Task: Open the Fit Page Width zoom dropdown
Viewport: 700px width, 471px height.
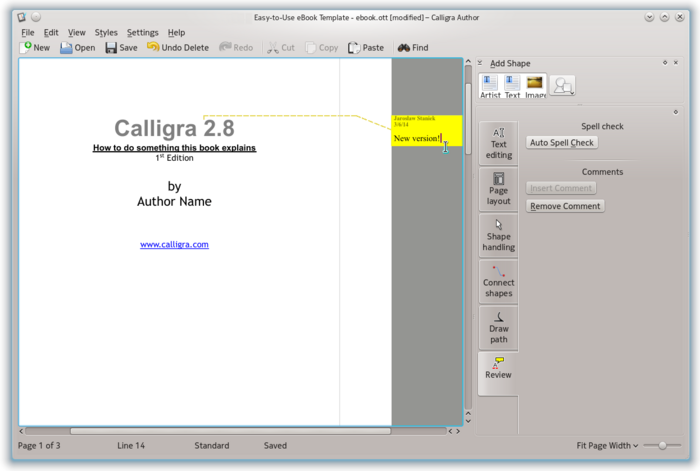Action: (x=607, y=445)
